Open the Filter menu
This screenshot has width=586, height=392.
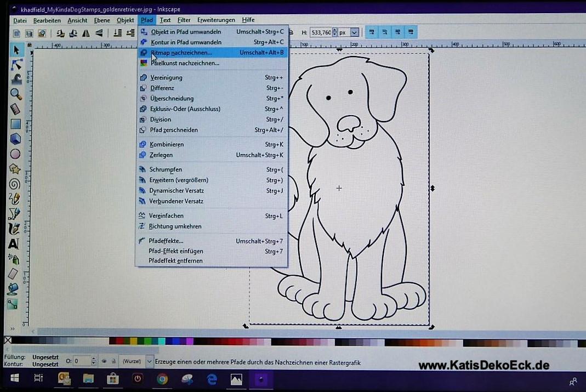coord(184,20)
